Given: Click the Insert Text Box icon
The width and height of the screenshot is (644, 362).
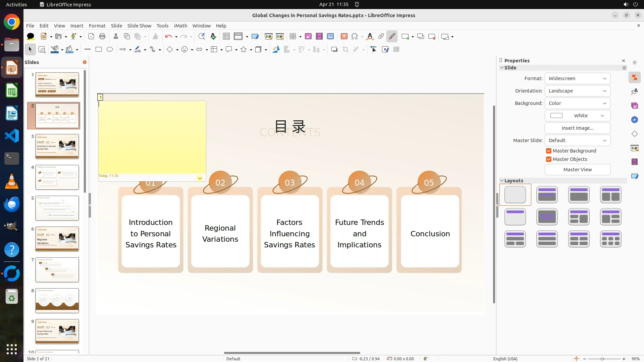Looking at the screenshot, I should (344, 37).
